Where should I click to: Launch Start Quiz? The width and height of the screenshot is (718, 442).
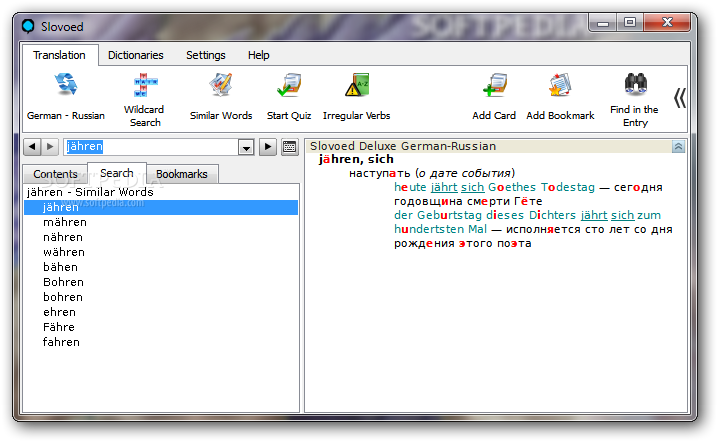click(289, 97)
